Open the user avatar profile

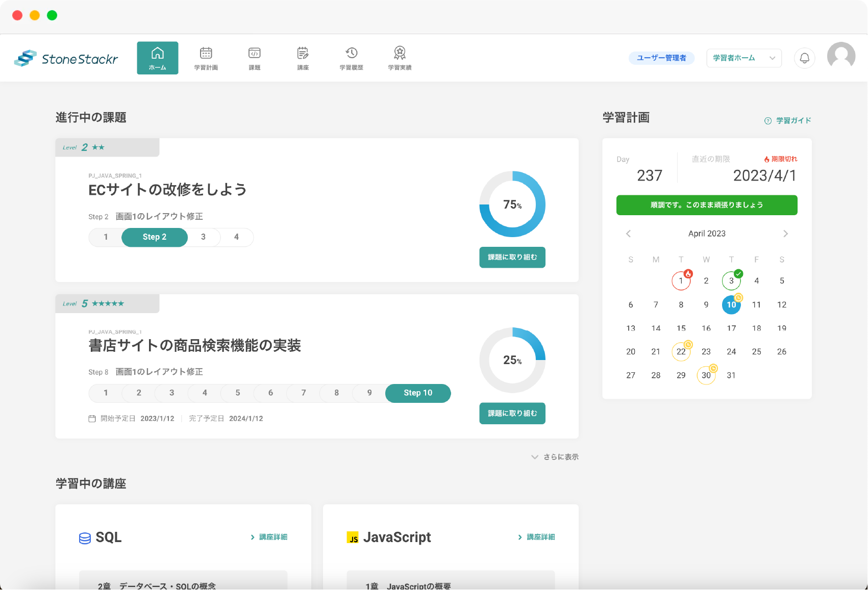[x=841, y=56]
